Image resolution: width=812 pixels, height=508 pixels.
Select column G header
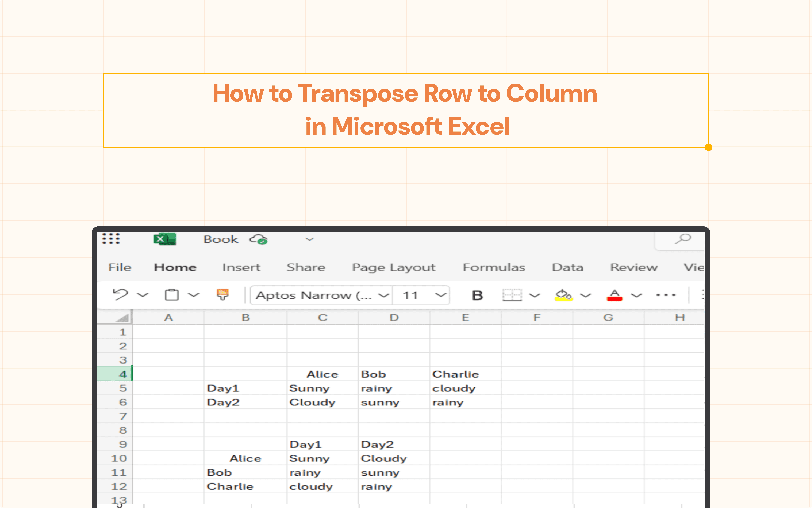click(x=608, y=317)
